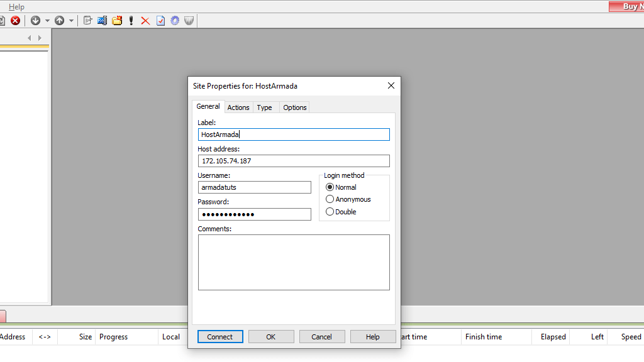Click the document checkmark properties icon

pyautogui.click(x=160, y=21)
